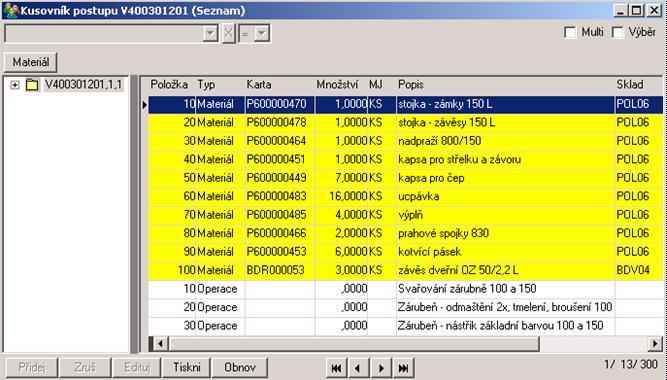This screenshot has width=667, height=380.
Task: Click Karta cell BDR000053
Action: (x=279, y=270)
